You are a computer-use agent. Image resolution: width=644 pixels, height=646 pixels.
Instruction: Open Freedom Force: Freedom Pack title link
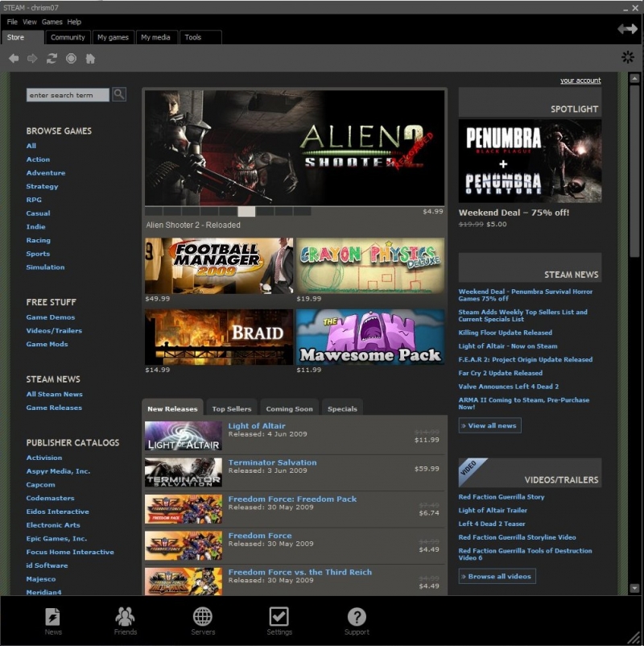tap(292, 499)
